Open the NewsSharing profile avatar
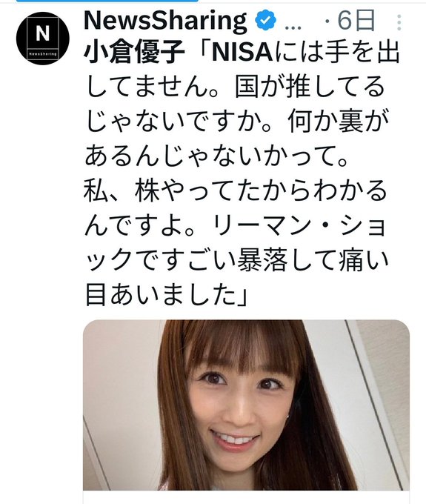 pos(43,39)
